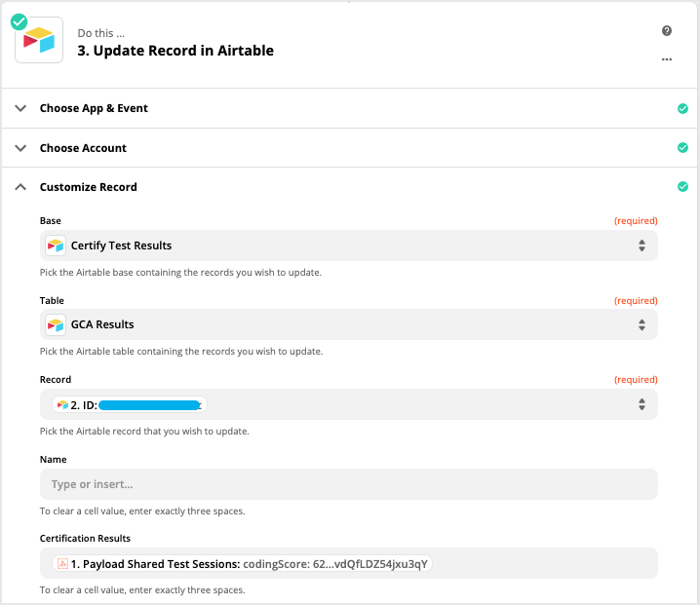The height and width of the screenshot is (605, 700).
Task: Click the '(required)' tag next to Record
Action: coord(636,380)
